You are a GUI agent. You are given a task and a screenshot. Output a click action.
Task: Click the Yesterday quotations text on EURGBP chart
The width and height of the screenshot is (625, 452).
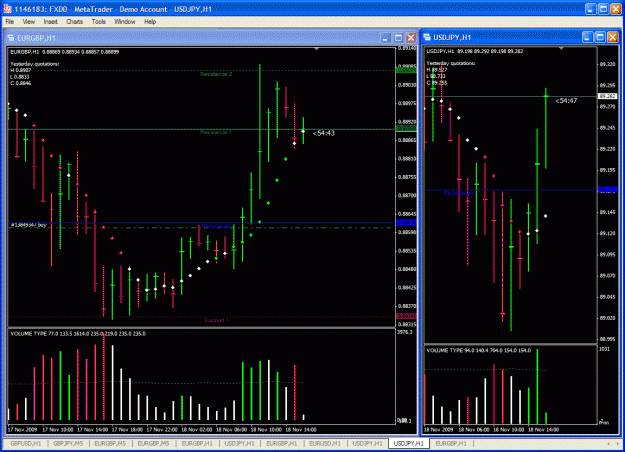(x=35, y=64)
